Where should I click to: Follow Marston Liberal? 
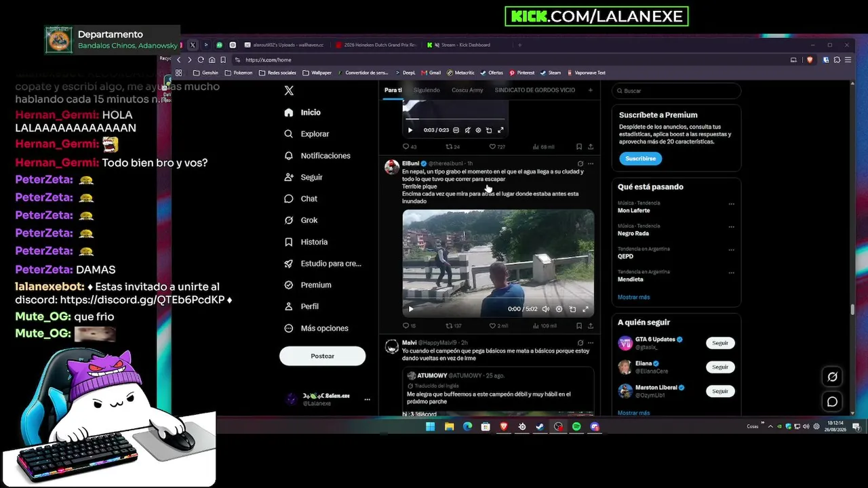point(720,391)
